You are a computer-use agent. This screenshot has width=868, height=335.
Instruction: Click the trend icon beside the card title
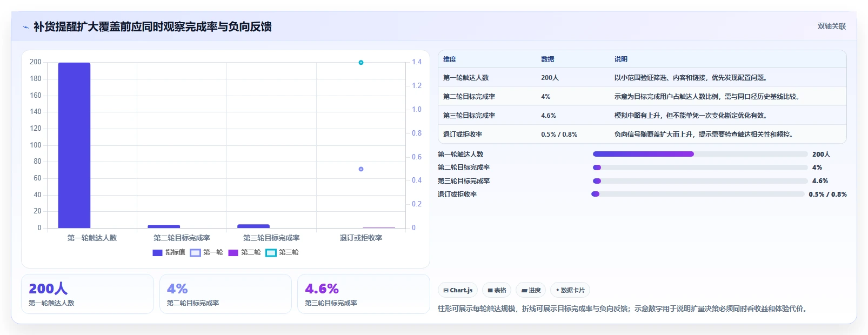coord(25,27)
